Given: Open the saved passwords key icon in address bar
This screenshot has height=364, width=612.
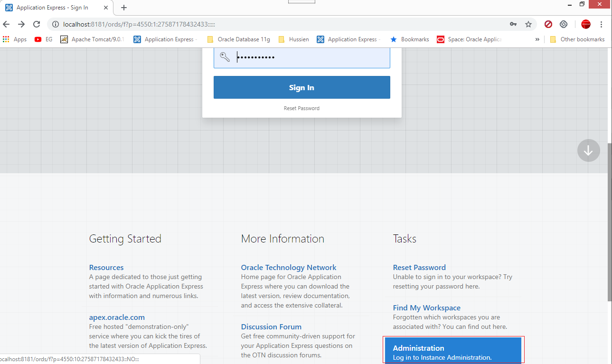Looking at the screenshot, I should click(x=513, y=23).
